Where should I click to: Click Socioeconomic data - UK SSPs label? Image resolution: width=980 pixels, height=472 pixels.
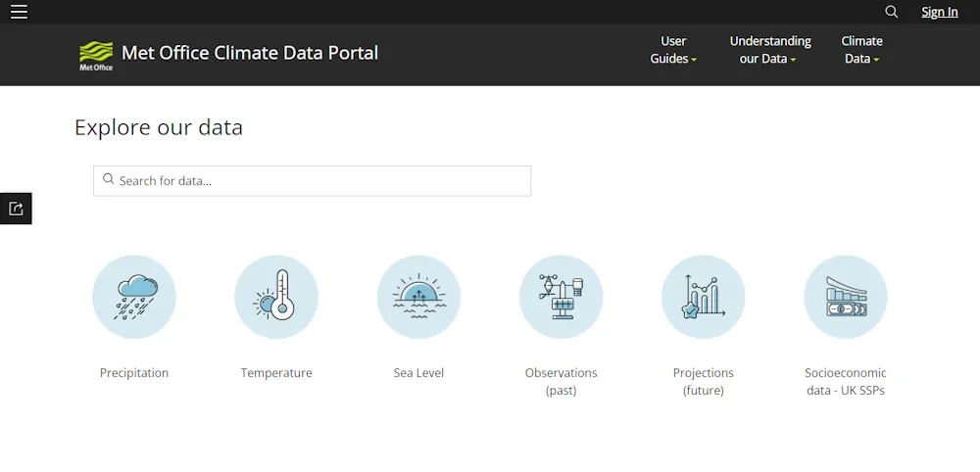846,382
